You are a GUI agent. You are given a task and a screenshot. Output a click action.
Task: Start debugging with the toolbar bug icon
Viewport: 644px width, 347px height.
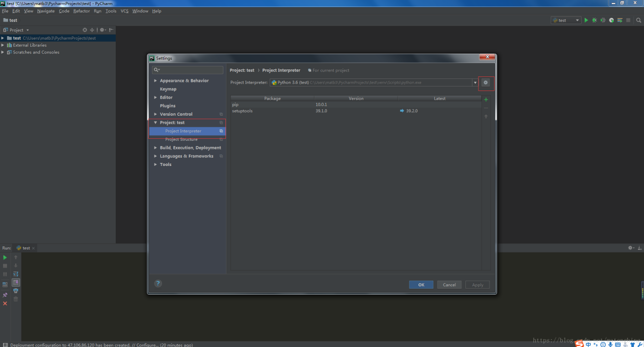tap(594, 20)
